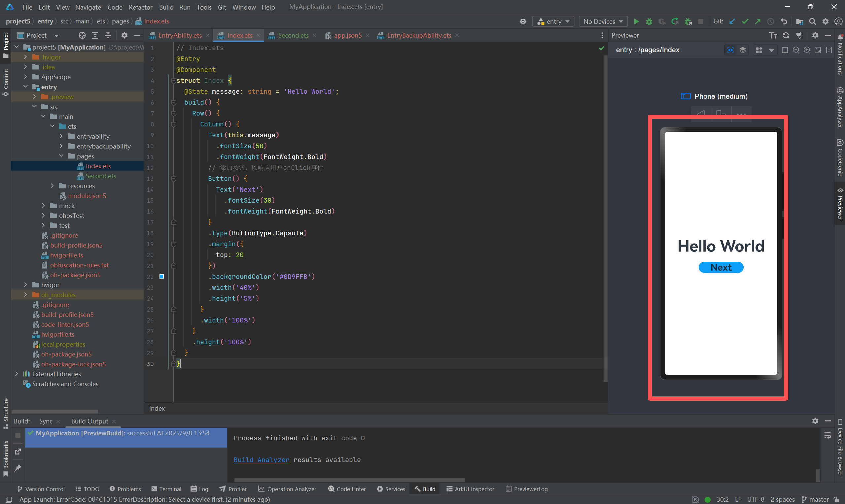Reset preview to 1:1 scale
The image size is (845, 504).
[x=829, y=50]
